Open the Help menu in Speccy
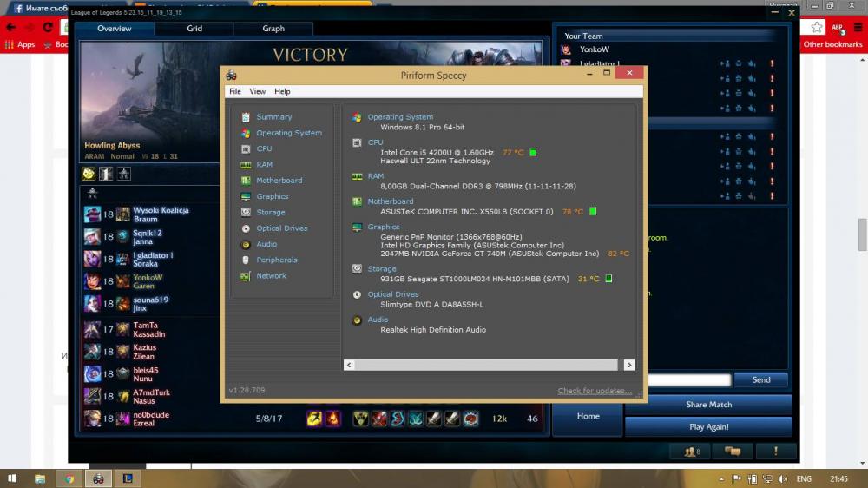Screen dimensions: 868x488 (x=282, y=91)
